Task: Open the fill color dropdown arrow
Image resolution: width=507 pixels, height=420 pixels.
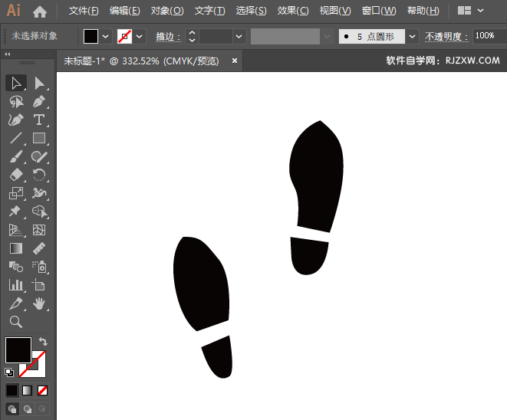Action: tap(106, 36)
